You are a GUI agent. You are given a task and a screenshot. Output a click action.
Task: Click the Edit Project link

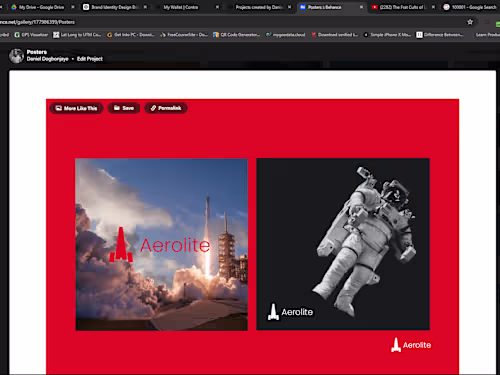point(90,59)
